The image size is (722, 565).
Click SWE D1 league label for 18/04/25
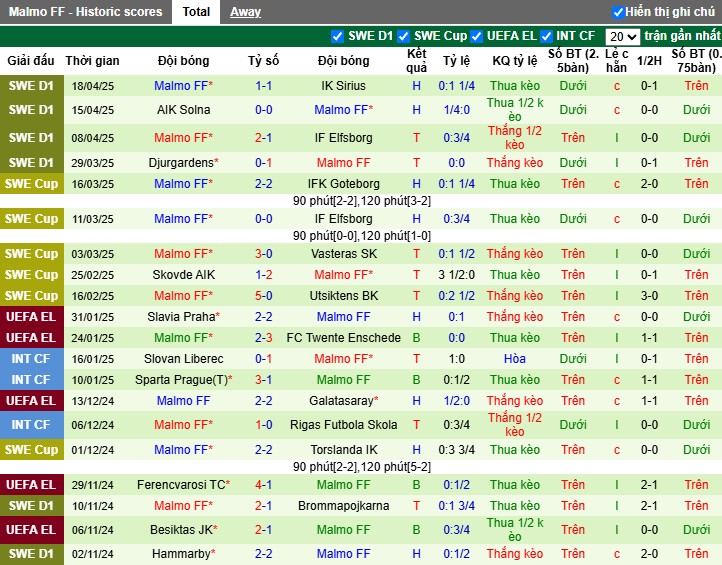31,86
